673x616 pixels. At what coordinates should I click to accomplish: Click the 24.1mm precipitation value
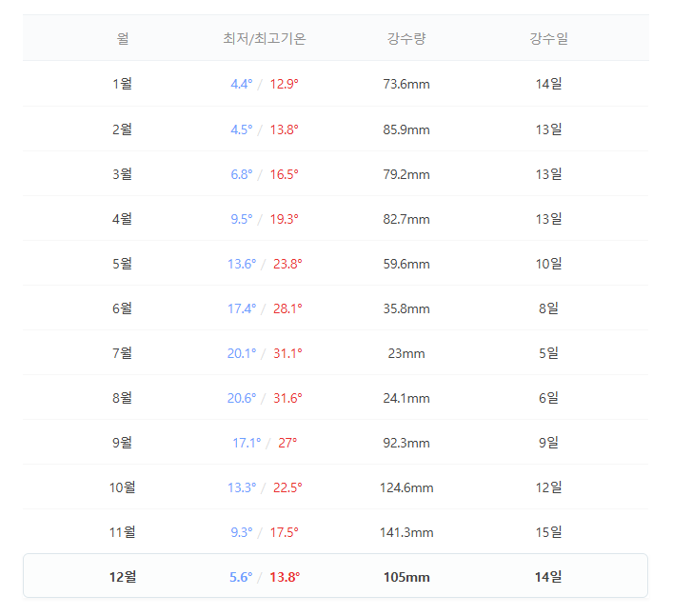click(406, 398)
